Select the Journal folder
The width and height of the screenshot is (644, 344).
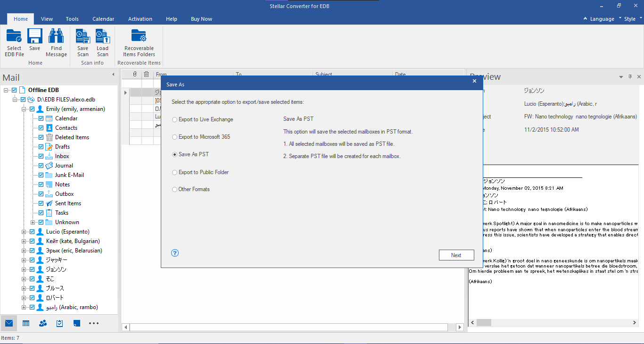click(64, 166)
